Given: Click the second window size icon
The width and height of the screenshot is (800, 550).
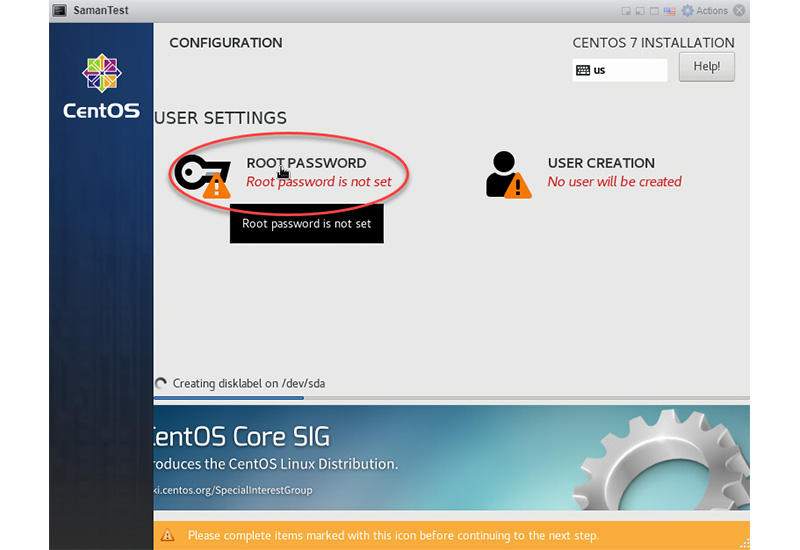Looking at the screenshot, I should pos(641,11).
